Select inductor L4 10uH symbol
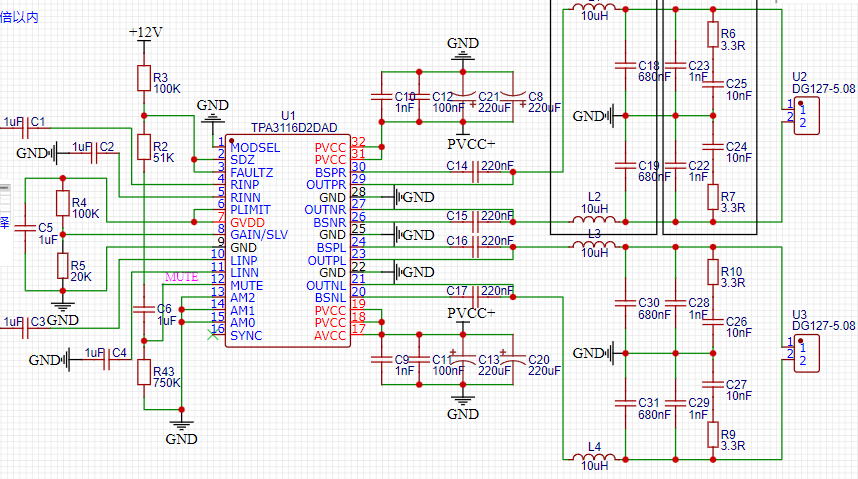The image size is (858, 479). [x=594, y=457]
